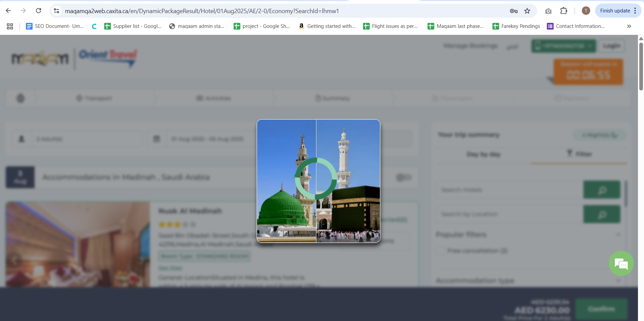The image size is (644, 321).
Task: Switch to the Day by day tab
Action: point(483,154)
